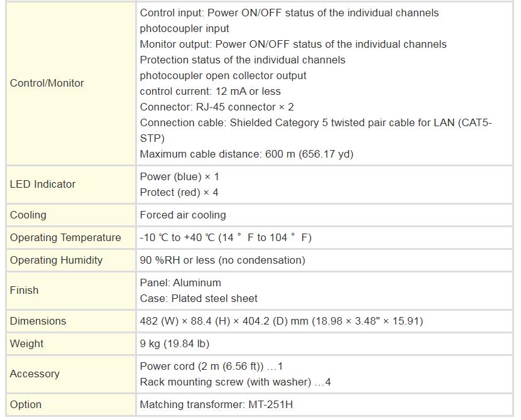The image size is (521, 420).
Task: Click the Accessory row label
Action: [x=35, y=374]
